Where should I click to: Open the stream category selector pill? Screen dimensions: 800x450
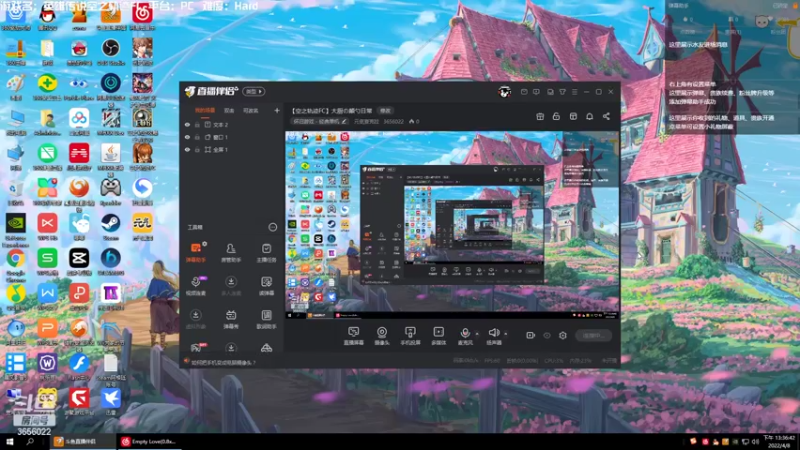pyautogui.click(x=319, y=121)
